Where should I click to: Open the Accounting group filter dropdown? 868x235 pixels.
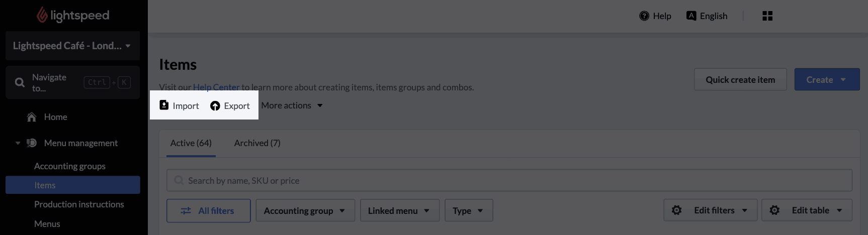point(305,210)
